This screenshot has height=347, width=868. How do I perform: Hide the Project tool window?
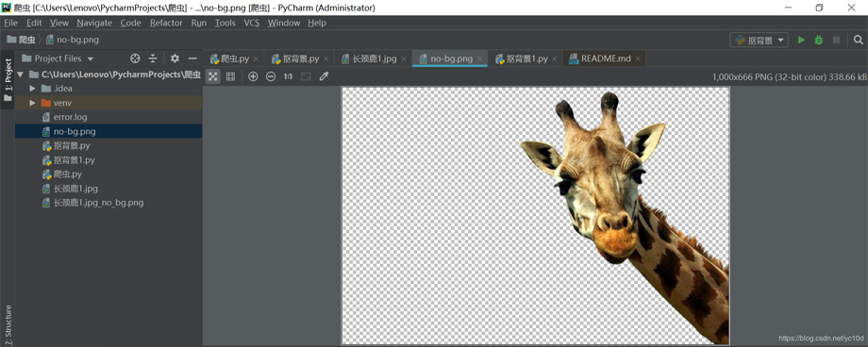point(192,58)
